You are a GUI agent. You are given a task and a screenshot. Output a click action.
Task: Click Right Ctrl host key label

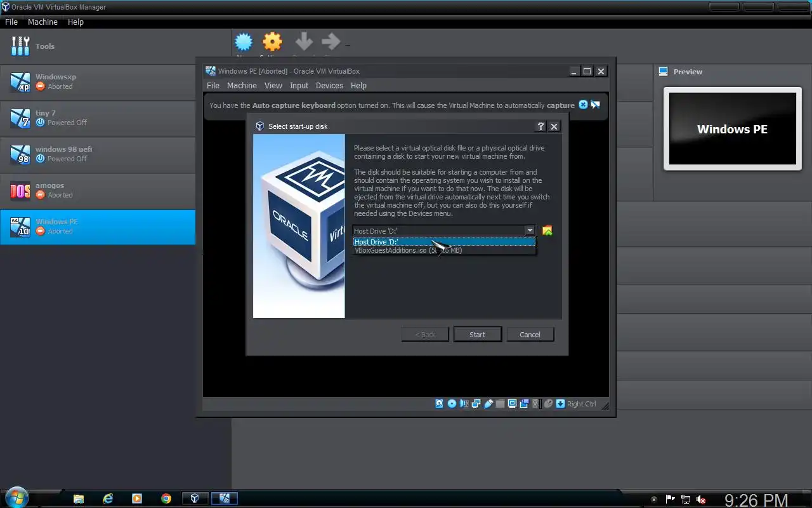(x=582, y=404)
